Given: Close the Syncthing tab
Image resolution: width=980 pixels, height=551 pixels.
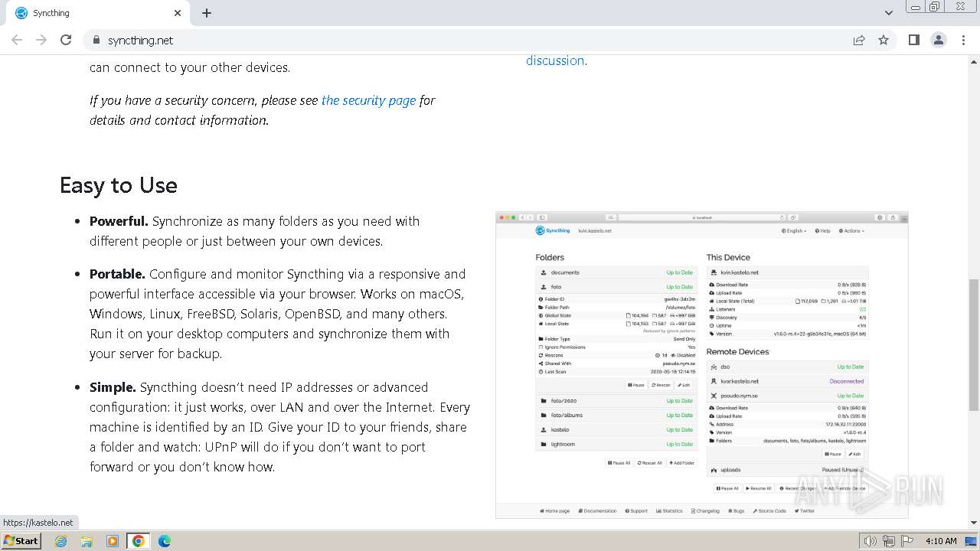Looking at the screenshot, I should coord(178,13).
